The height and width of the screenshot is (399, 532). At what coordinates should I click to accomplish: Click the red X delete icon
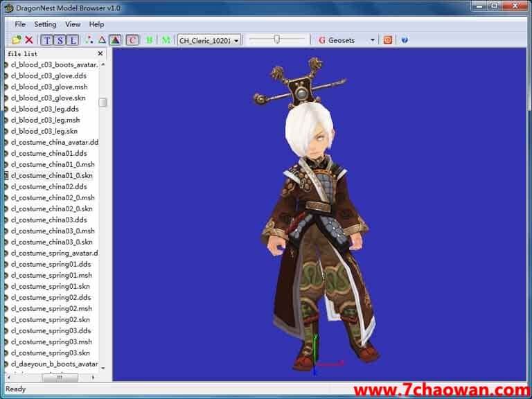tap(28, 40)
